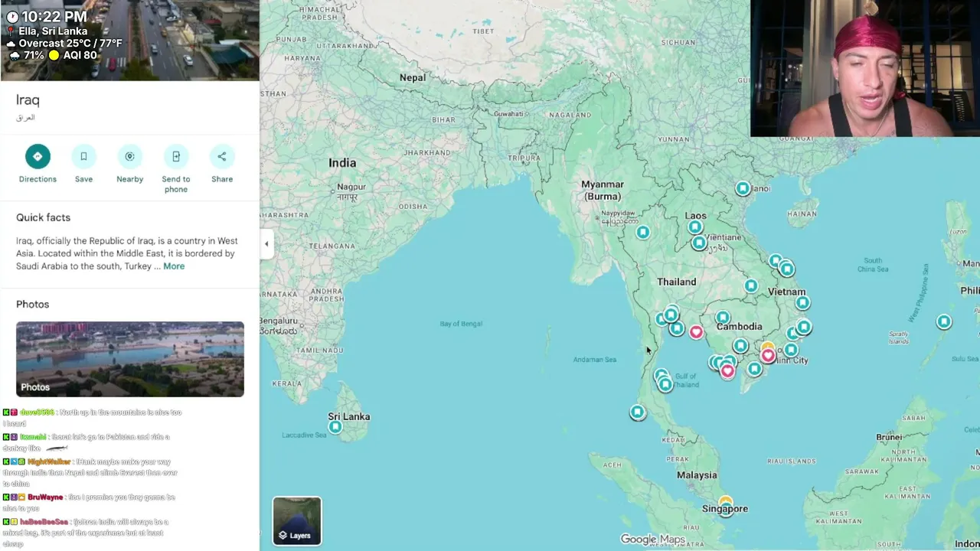The width and height of the screenshot is (980, 551).
Task: Select the saved pin in Sri Lanka
Action: click(x=335, y=427)
